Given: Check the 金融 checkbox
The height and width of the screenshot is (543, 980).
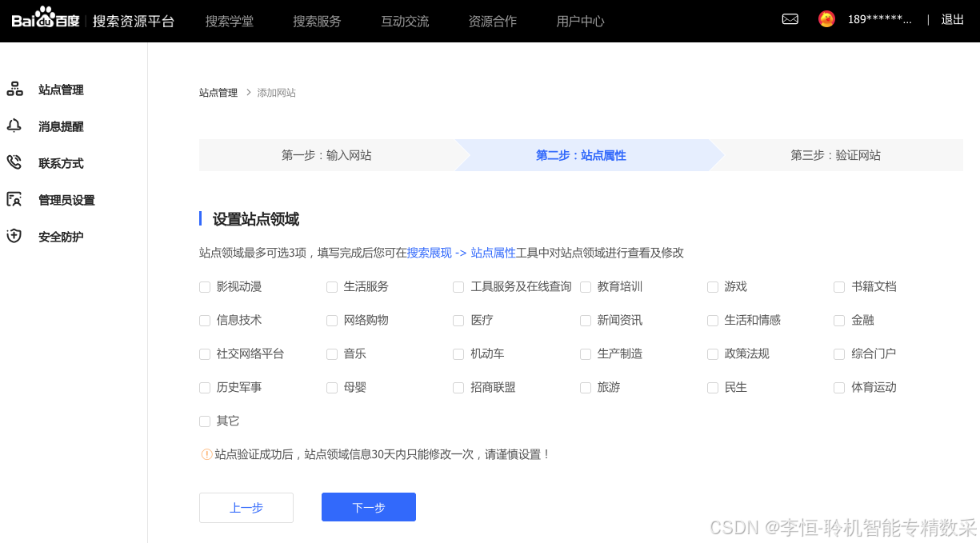Looking at the screenshot, I should pos(839,321).
